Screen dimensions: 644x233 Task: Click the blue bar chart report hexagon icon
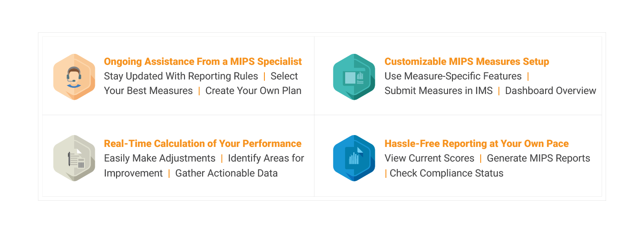pos(354,158)
